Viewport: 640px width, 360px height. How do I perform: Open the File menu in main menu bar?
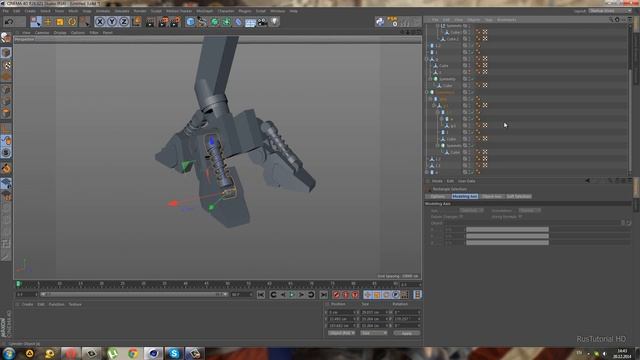coord(6,11)
